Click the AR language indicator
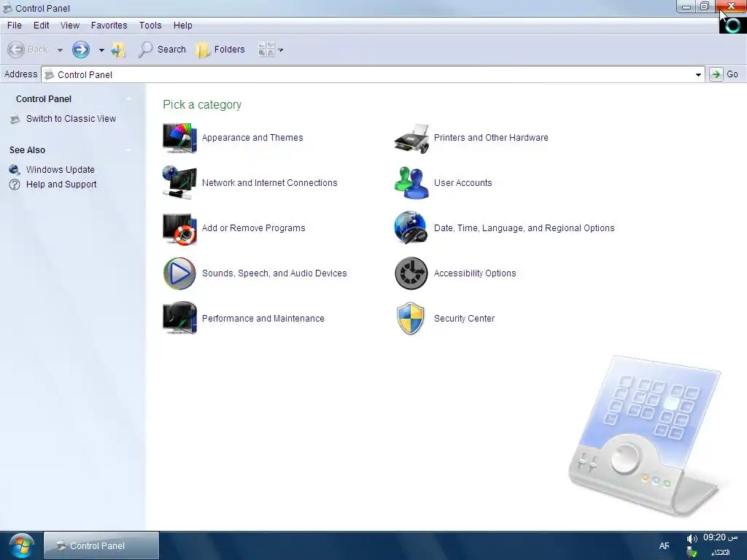 click(x=664, y=545)
